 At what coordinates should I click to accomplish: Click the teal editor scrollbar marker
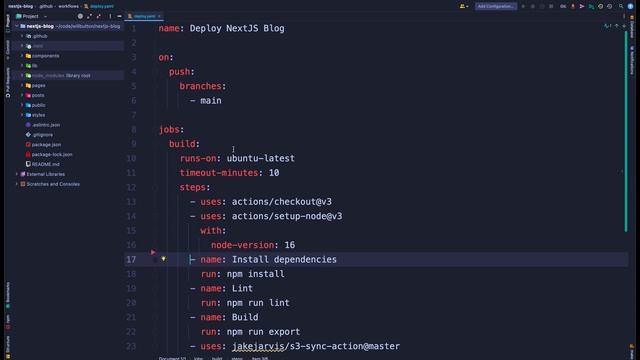[x=626, y=132]
